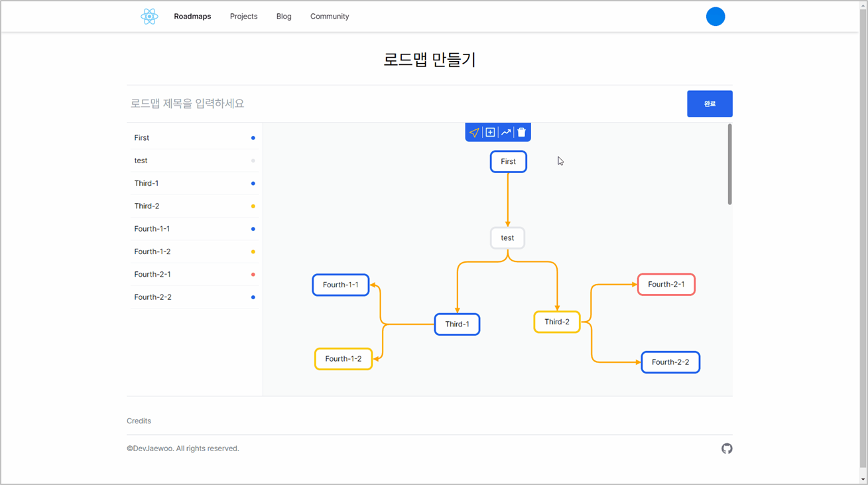This screenshot has height=485, width=868.
Task: Expand the Fourth-2-2 list entry
Action: [x=153, y=297]
